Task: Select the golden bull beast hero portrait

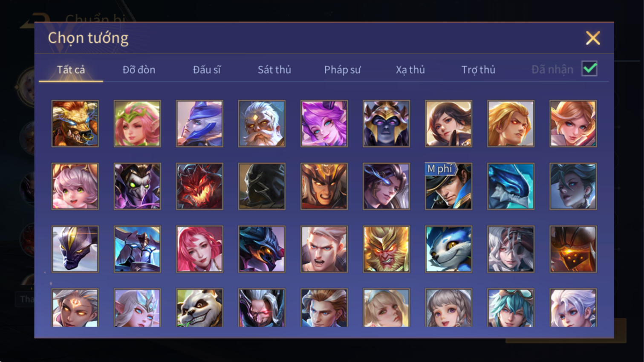Action: point(75,124)
